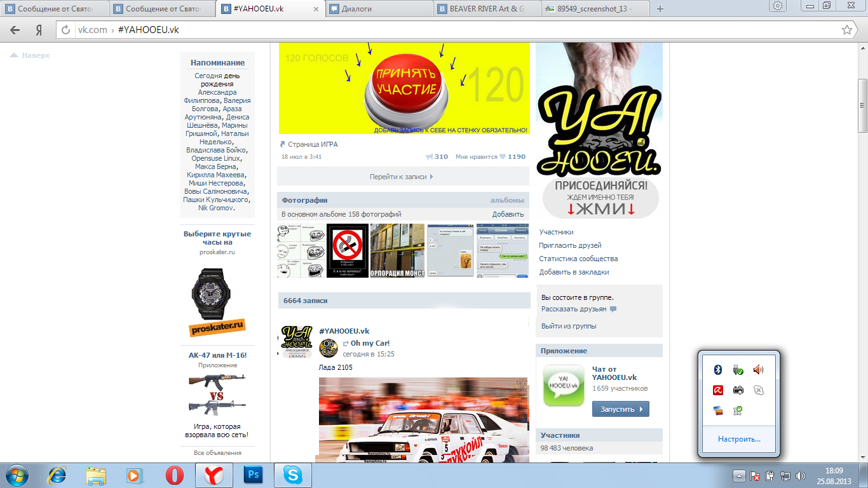Switch to Yandex Browser in taskbar

[214, 475]
